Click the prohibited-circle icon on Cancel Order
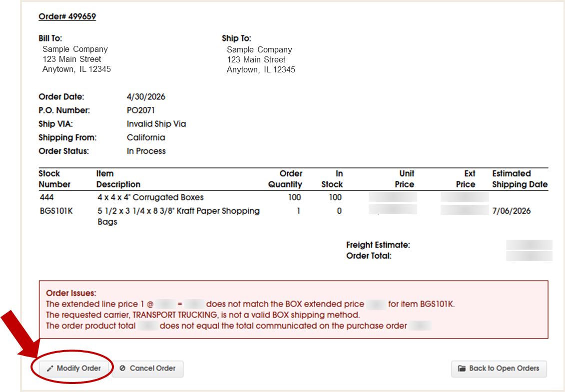 click(122, 368)
